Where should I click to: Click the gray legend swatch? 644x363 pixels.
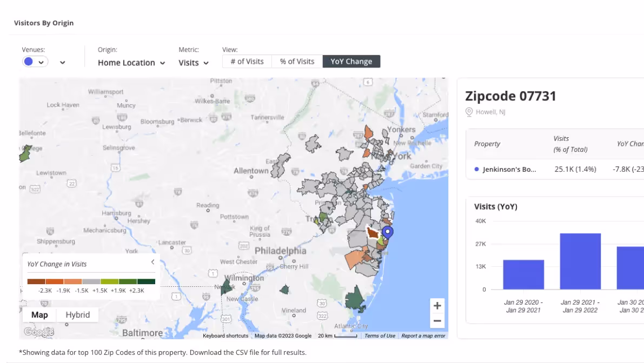pos(91,281)
